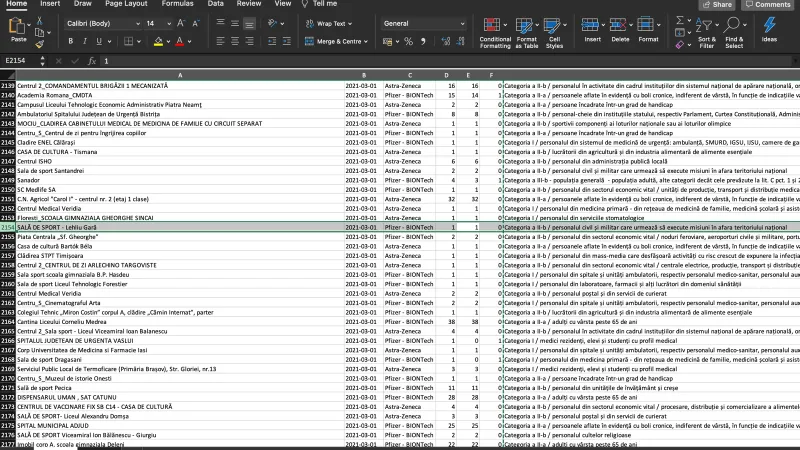Open the Insert Function fx icon

tap(92, 61)
